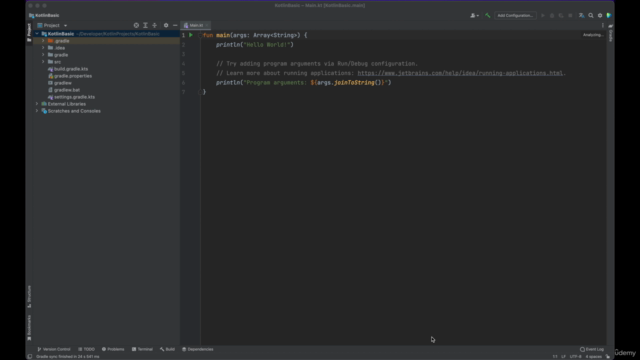This screenshot has height=360, width=640.
Task: Click the disabled Run triangle icon
Action: [x=543, y=16]
